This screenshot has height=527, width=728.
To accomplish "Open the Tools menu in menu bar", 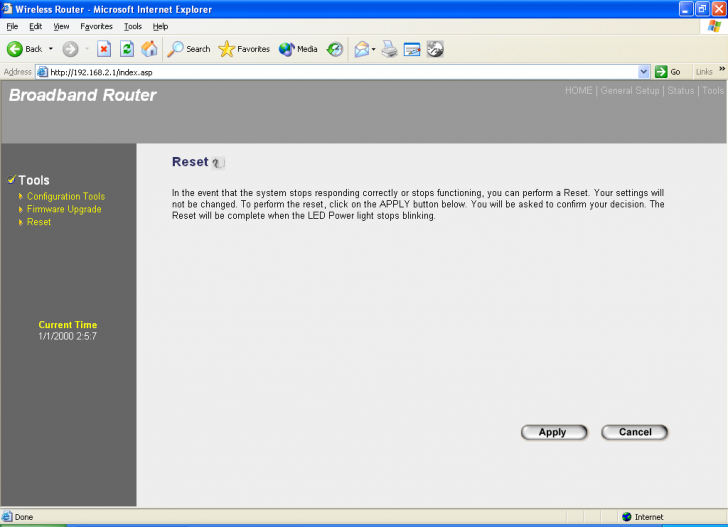I will point(132,26).
